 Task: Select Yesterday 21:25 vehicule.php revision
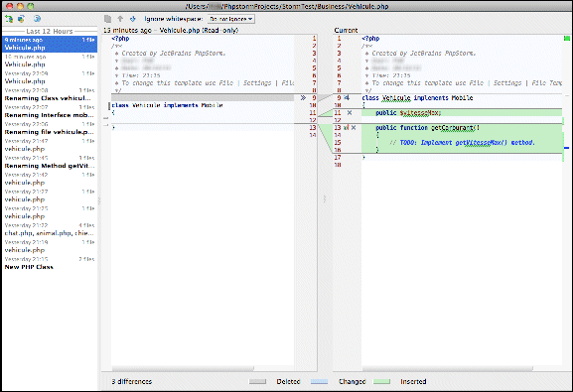[50, 212]
